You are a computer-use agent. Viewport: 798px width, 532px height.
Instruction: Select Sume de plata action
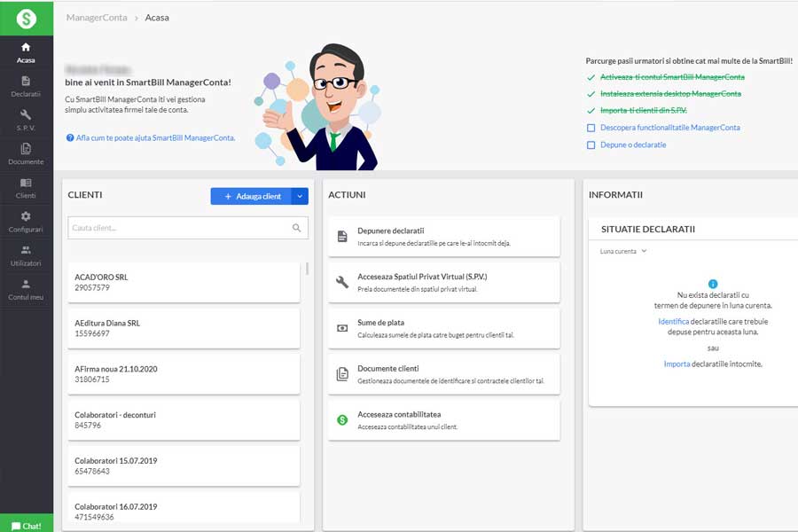pyautogui.click(x=443, y=328)
